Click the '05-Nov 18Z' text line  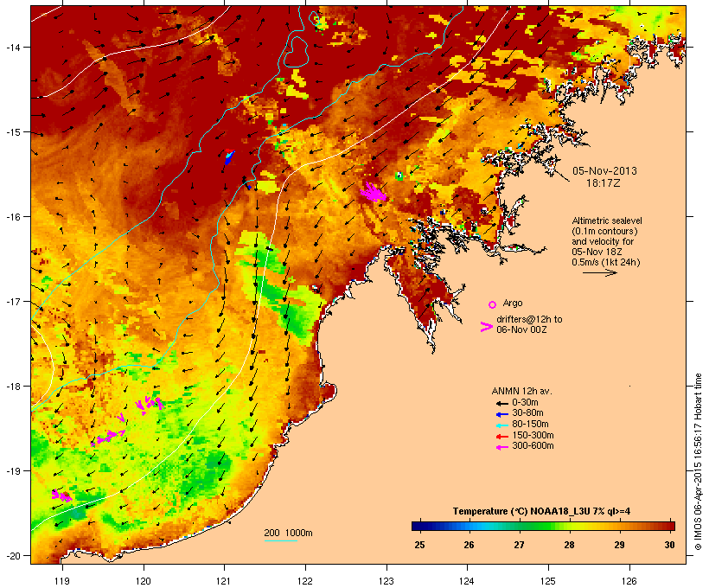pyautogui.click(x=597, y=252)
